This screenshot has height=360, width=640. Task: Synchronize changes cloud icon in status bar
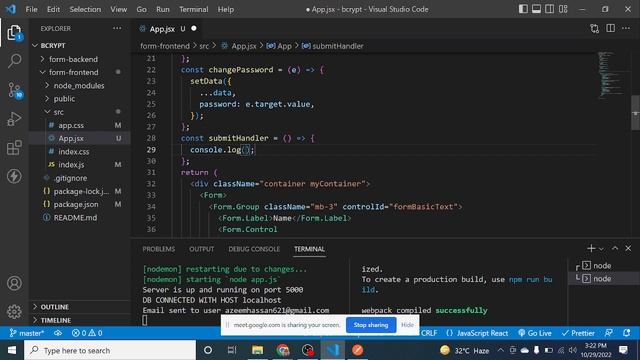tap(58, 333)
